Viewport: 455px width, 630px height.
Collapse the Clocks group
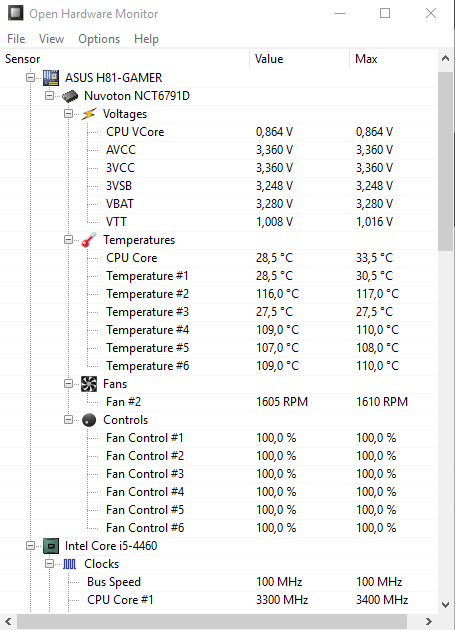tap(49, 563)
